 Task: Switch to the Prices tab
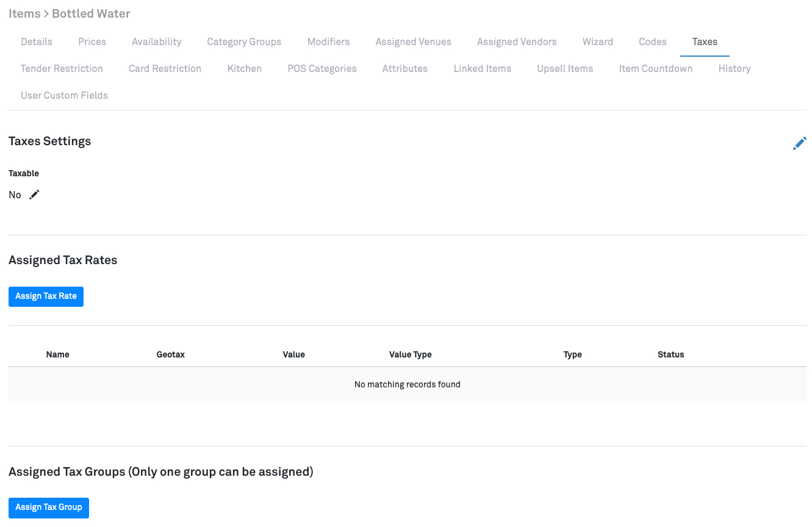(92, 42)
